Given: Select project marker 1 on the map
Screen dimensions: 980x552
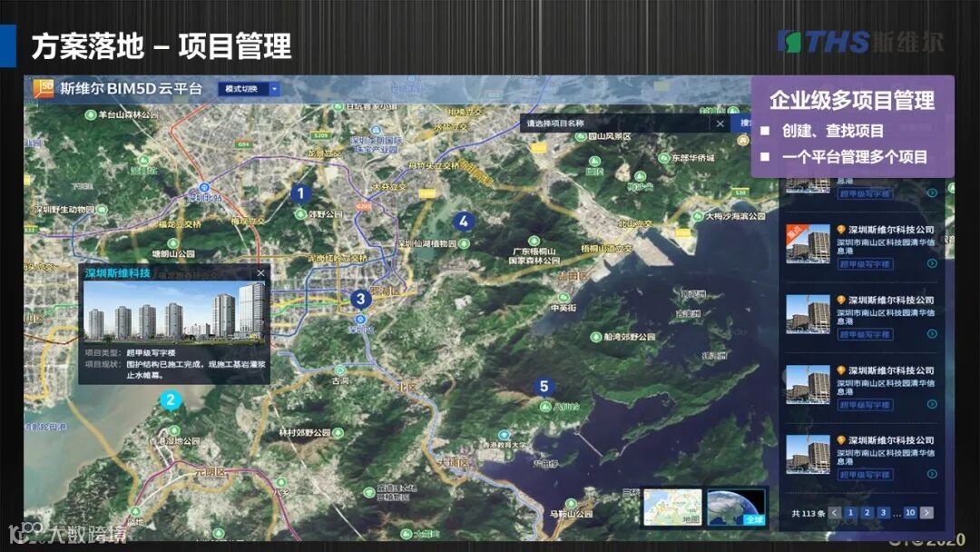Looking at the screenshot, I should (x=300, y=193).
